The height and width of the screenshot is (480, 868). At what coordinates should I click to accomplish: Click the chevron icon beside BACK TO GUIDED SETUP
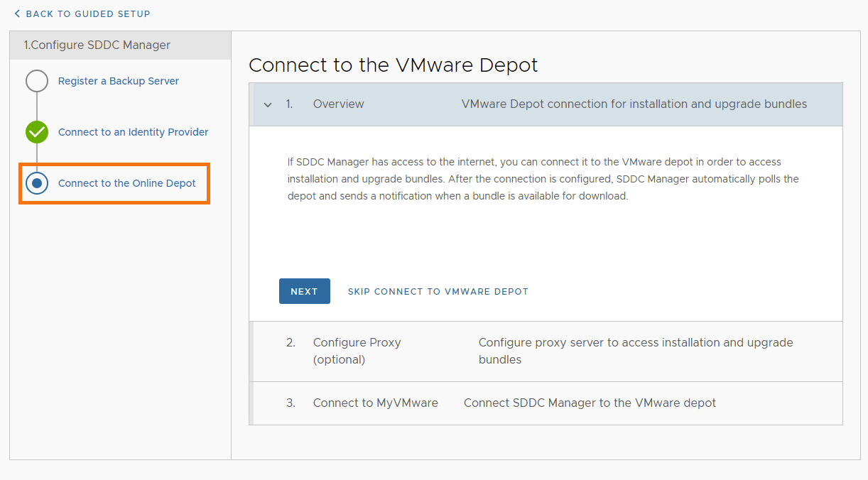point(18,13)
